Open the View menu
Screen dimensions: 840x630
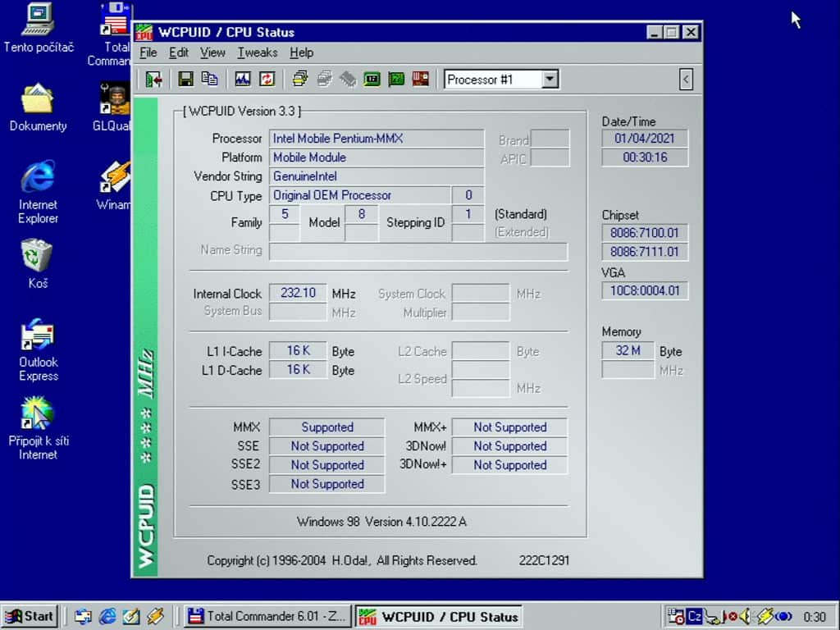(212, 52)
